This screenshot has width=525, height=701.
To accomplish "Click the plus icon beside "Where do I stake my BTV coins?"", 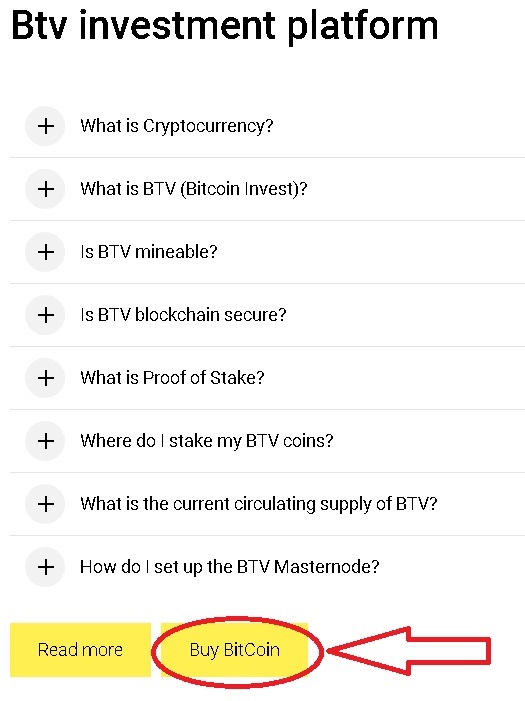I will pos(45,441).
